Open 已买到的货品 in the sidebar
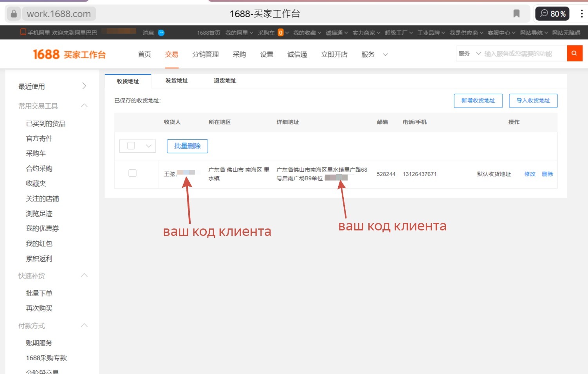The height and width of the screenshot is (374, 588). point(45,124)
